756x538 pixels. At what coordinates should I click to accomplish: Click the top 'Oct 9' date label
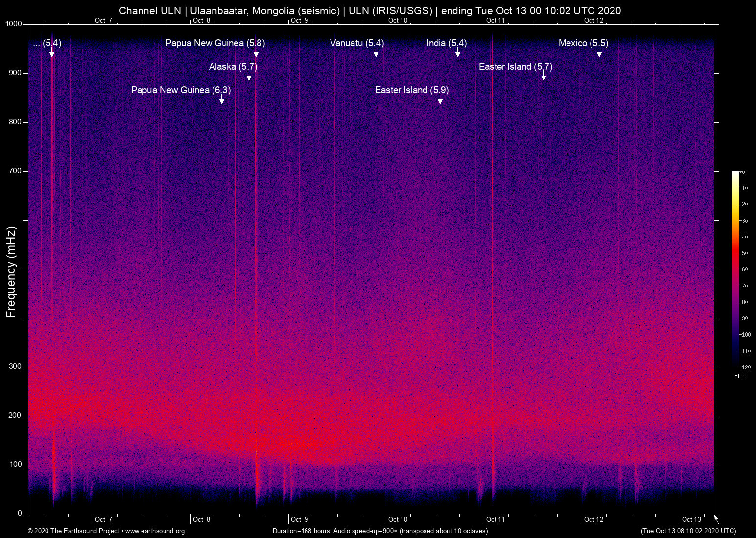pos(300,20)
